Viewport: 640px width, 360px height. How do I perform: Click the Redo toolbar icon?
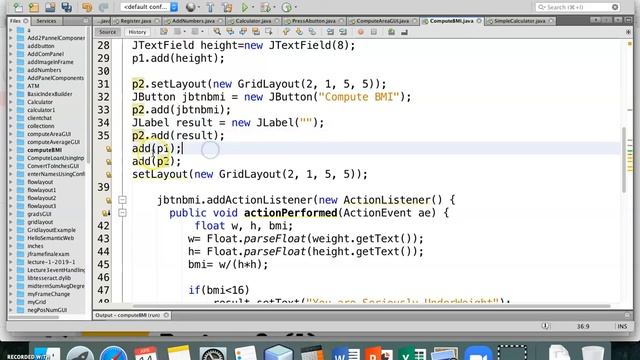pyautogui.click(x=103, y=7)
